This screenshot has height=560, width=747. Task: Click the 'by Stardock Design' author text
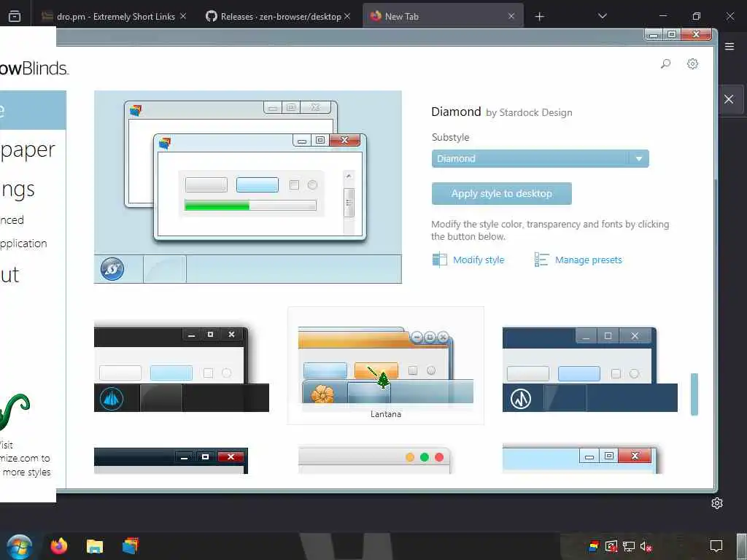[x=529, y=113]
